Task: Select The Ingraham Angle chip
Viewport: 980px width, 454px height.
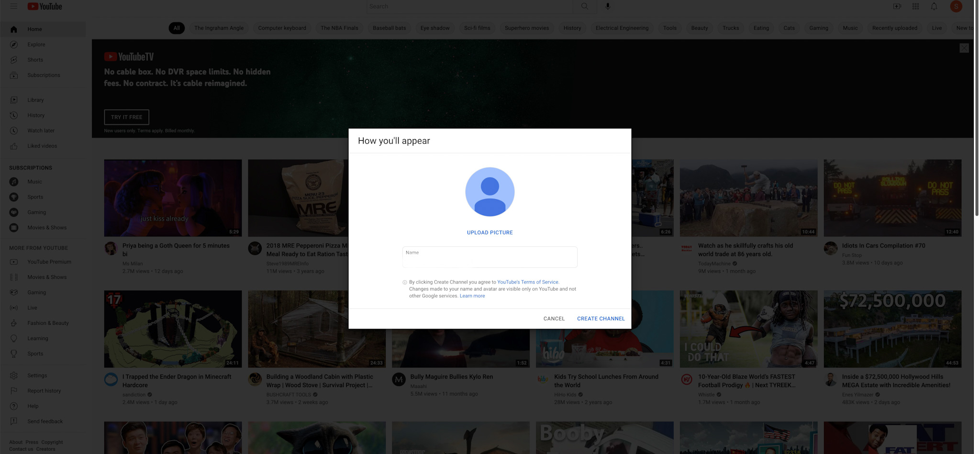Action: coord(219,28)
